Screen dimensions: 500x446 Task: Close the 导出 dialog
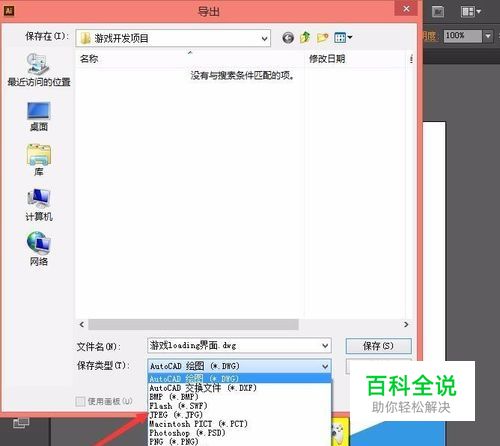(x=406, y=9)
